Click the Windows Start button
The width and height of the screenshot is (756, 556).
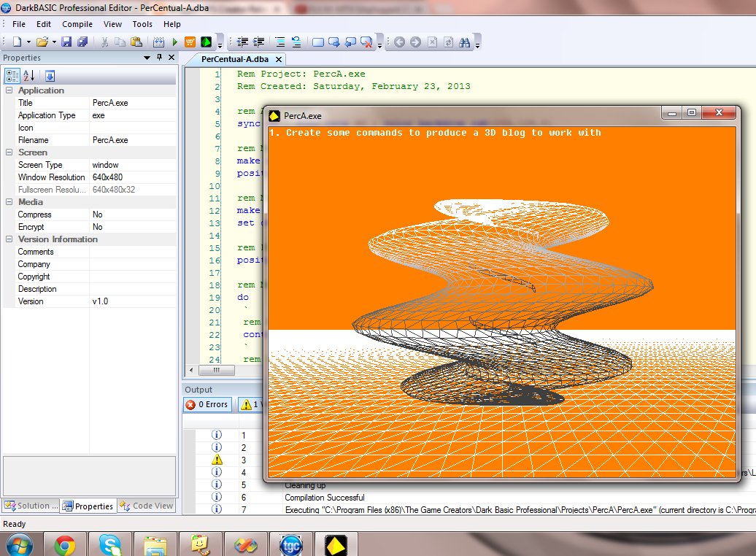tap(19, 545)
